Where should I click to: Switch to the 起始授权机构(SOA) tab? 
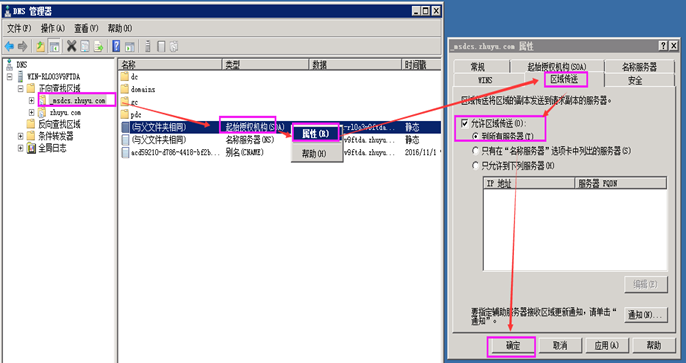point(556,67)
